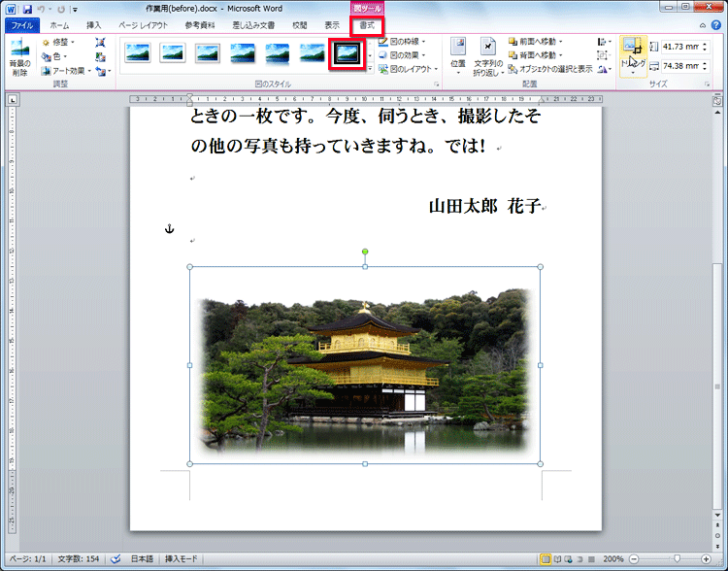
Task: Open the 修整 corrections menu
Action: [58, 43]
